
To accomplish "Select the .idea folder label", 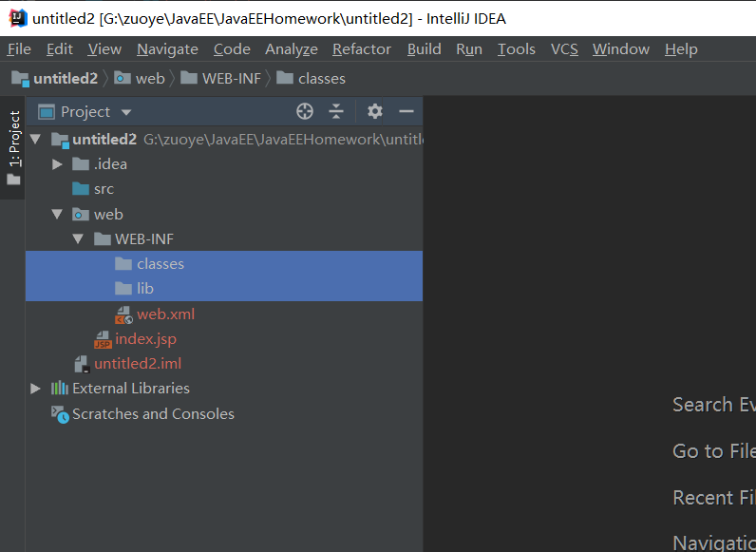I will click(110, 164).
